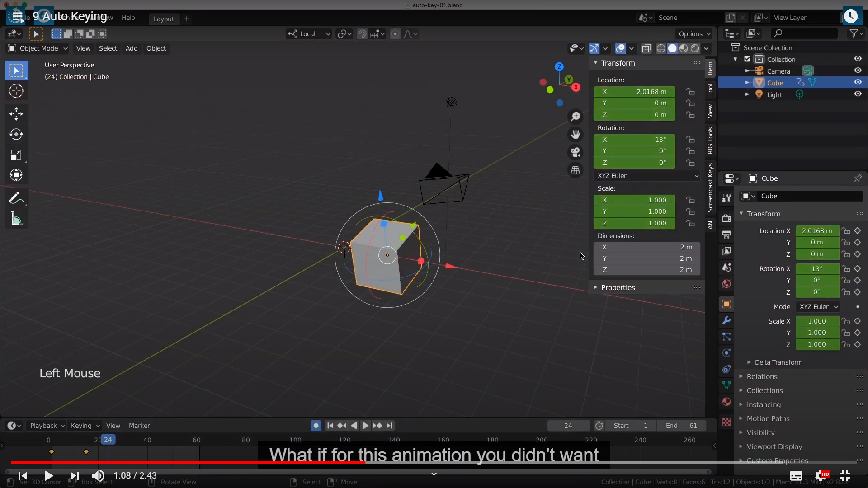Viewport: 868px width, 488px height.
Task: Open the Keying menu in timeline
Action: [x=85, y=426]
